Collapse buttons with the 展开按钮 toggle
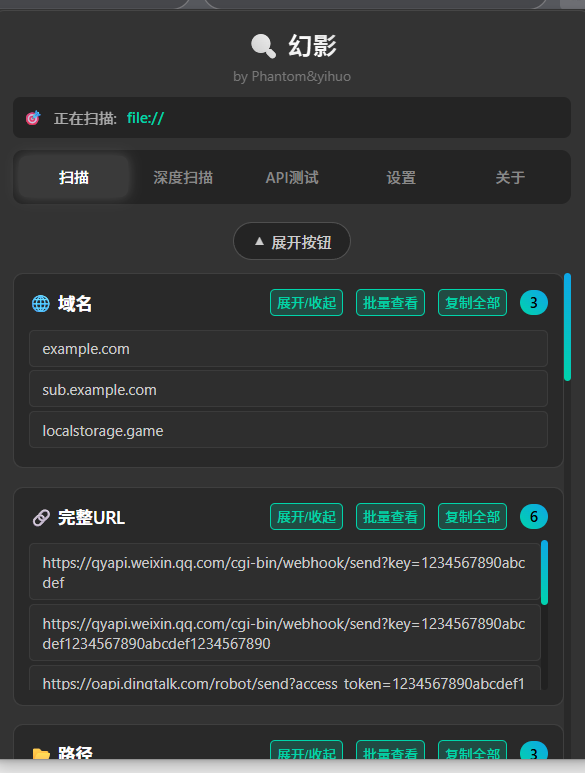Screen dimensions: 585x773 point(292,241)
